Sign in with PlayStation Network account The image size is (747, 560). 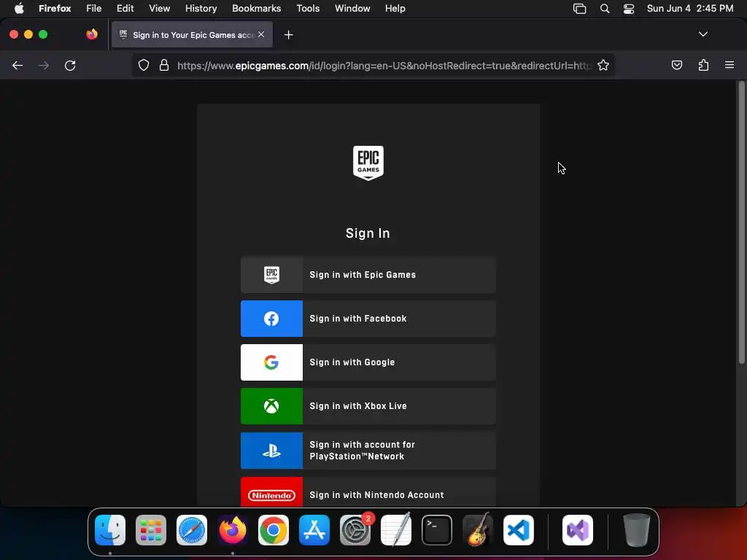pos(368,451)
